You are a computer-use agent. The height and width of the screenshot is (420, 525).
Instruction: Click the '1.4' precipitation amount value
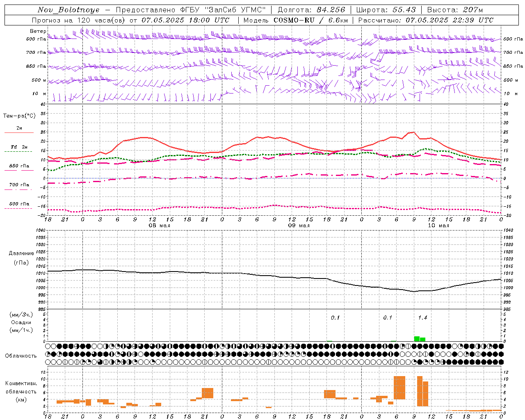422,318
